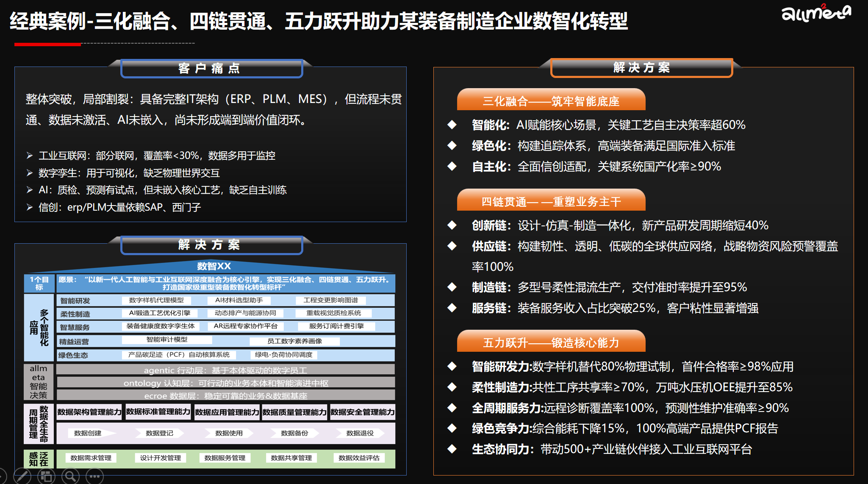Click the magnifier zoom into slide icon
This screenshot has width=868, height=484.
[x=70, y=476]
